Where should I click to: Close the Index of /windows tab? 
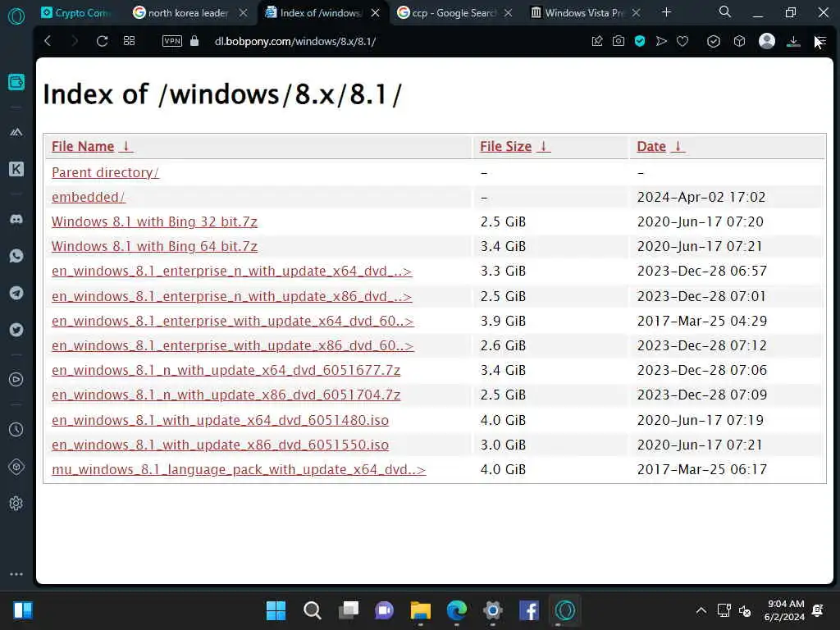pyautogui.click(x=376, y=13)
